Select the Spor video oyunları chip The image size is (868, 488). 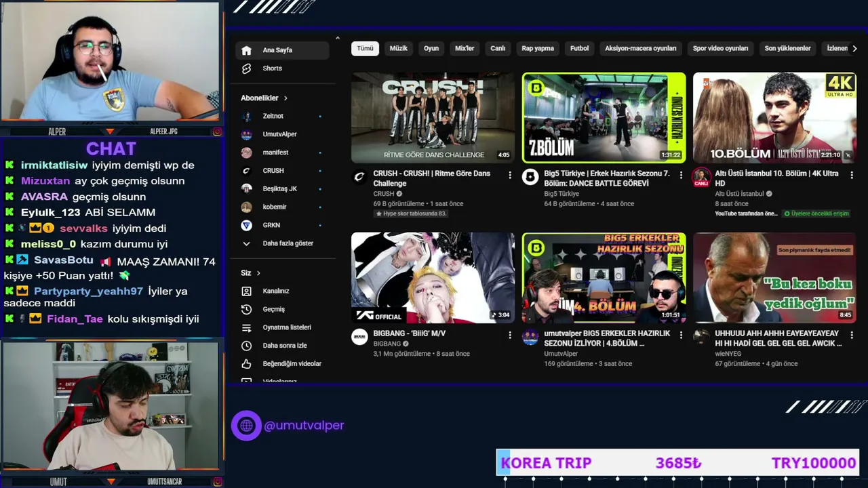click(x=720, y=49)
